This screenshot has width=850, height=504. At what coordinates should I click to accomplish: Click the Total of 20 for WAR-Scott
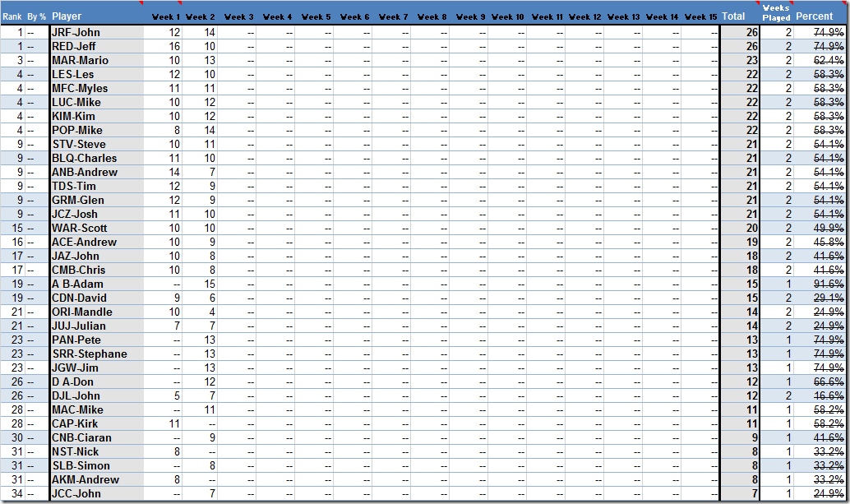[751, 229]
